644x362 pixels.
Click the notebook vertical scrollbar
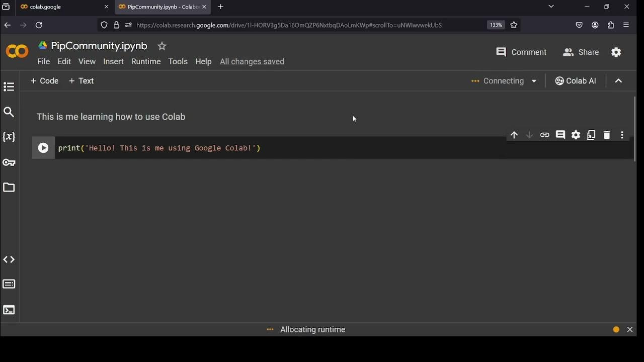click(635, 129)
